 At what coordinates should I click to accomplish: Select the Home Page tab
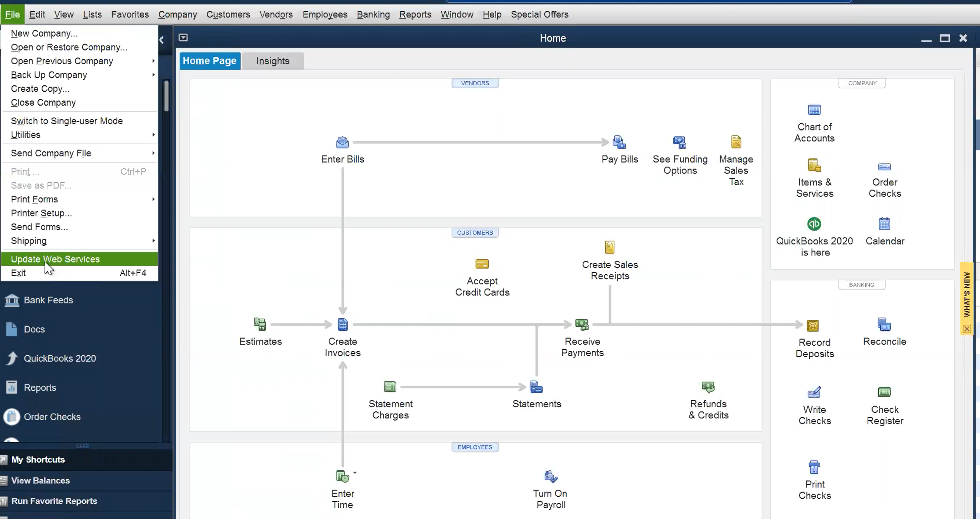tap(210, 61)
